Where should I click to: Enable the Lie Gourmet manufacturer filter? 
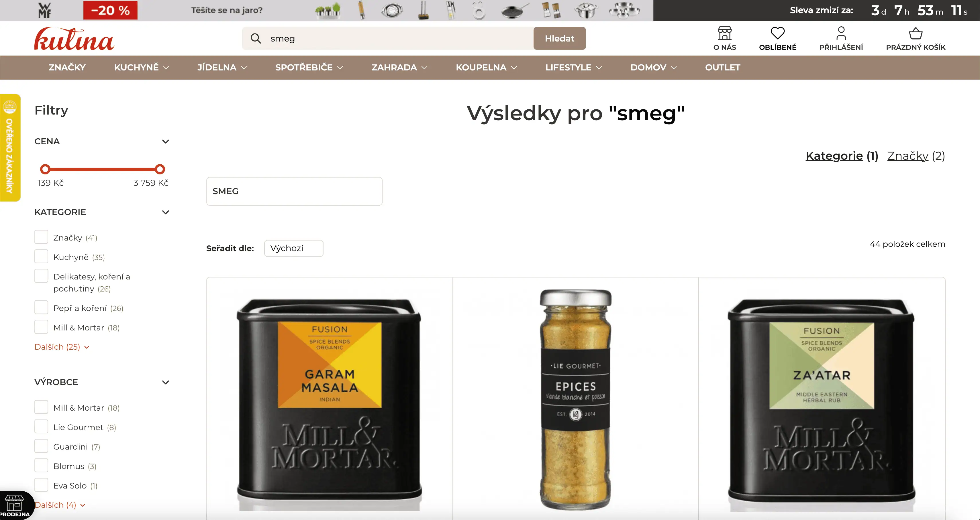pos(41,426)
